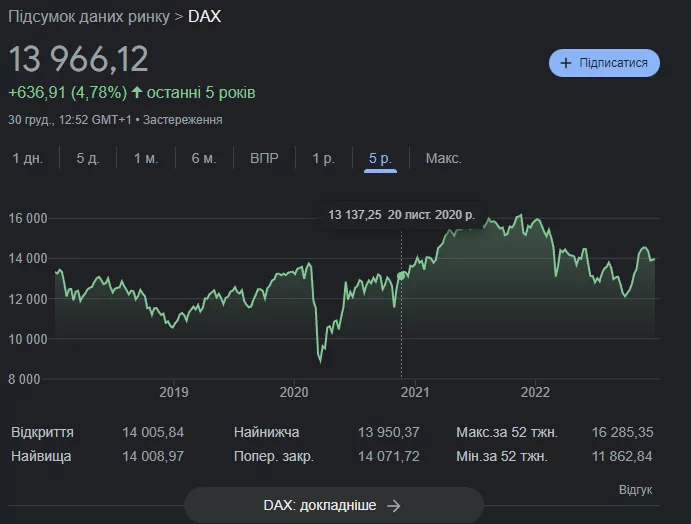Choose the ВПР year-to-date tab
This screenshot has width=691, height=524.
[264, 158]
